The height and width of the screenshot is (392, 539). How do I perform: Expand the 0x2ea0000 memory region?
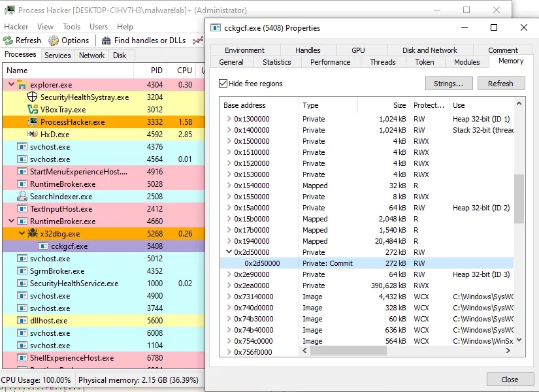[229, 286]
